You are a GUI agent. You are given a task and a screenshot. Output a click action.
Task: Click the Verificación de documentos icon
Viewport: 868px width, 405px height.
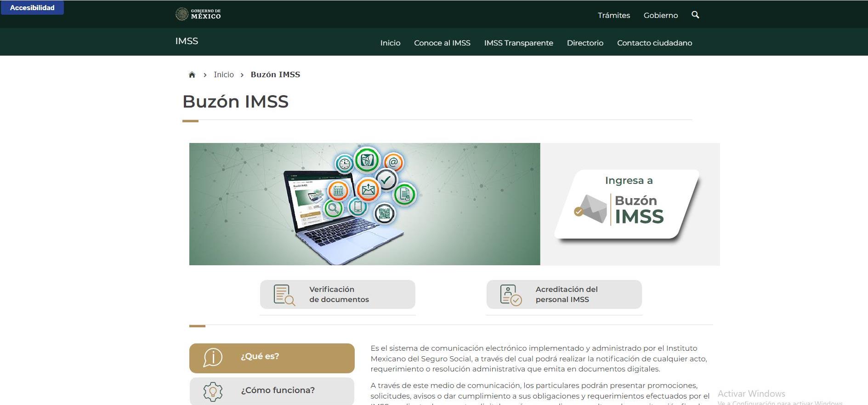pyautogui.click(x=284, y=295)
